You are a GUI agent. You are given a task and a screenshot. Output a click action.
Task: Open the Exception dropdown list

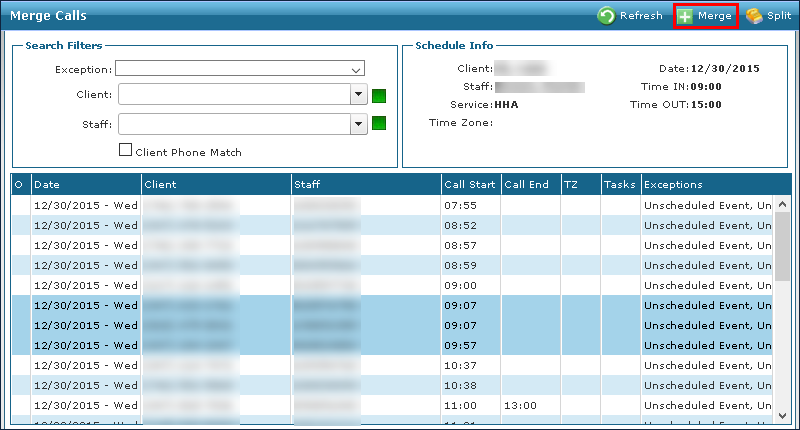point(356,69)
